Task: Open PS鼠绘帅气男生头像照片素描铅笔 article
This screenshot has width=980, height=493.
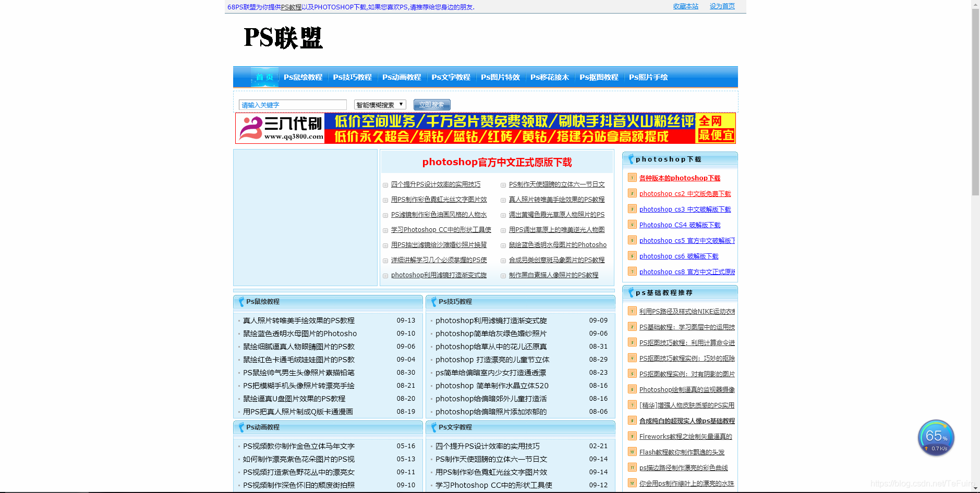Action: click(298, 373)
